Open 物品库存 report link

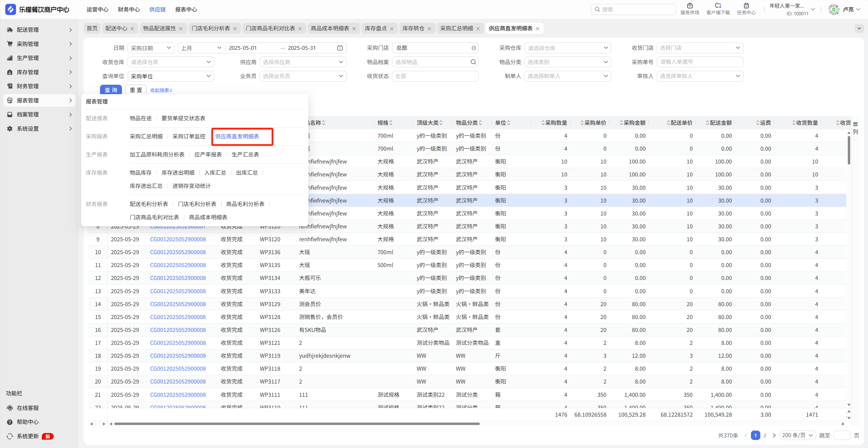pos(140,173)
